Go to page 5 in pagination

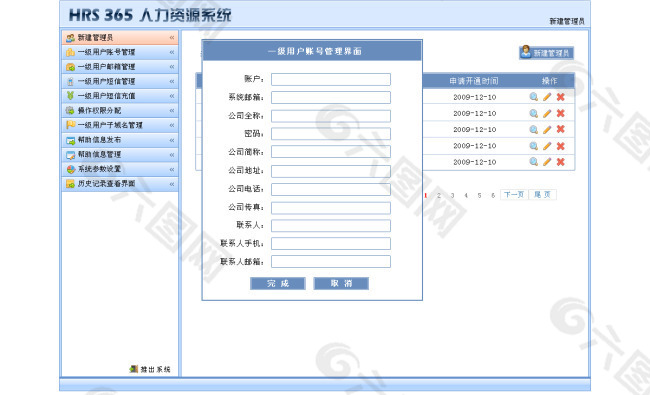479,195
